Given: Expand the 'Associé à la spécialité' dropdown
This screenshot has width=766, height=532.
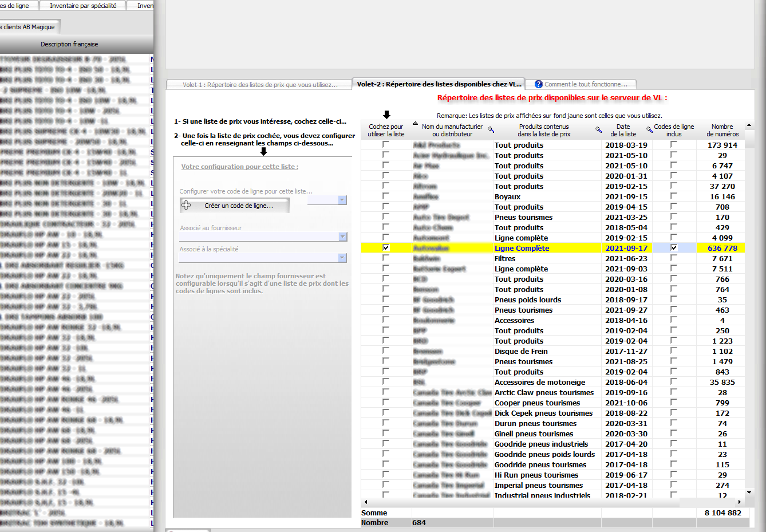Looking at the screenshot, I should 342,258.
